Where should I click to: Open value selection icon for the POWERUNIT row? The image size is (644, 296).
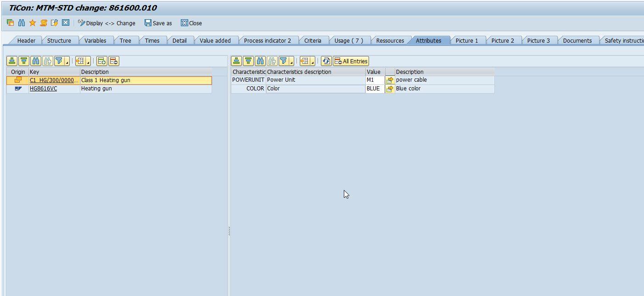coord(390,80)
